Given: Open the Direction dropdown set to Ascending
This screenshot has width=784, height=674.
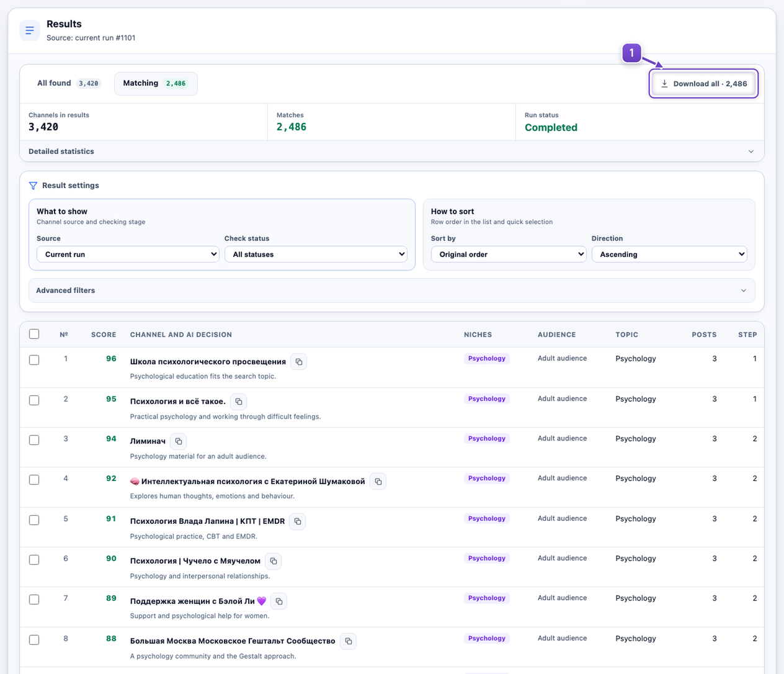Looking at the screenshot, I should point(669,254).
